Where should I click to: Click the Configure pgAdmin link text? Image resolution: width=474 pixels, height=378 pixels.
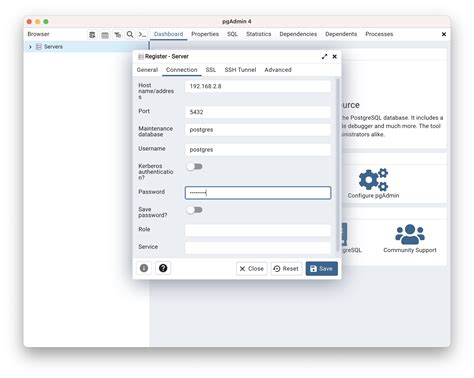373,196
